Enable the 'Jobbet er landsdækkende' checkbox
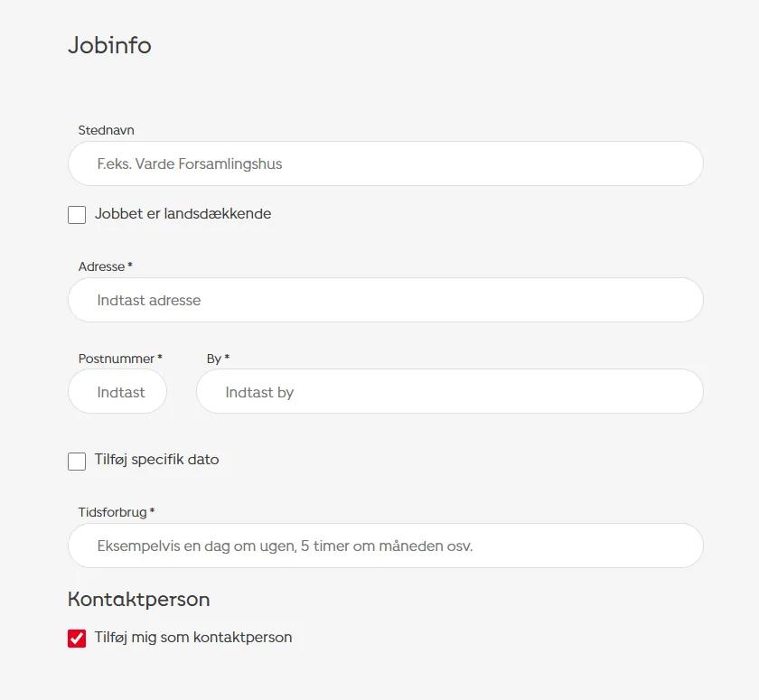The height and width of the screenshot is (700, 759). click(77, 215)
